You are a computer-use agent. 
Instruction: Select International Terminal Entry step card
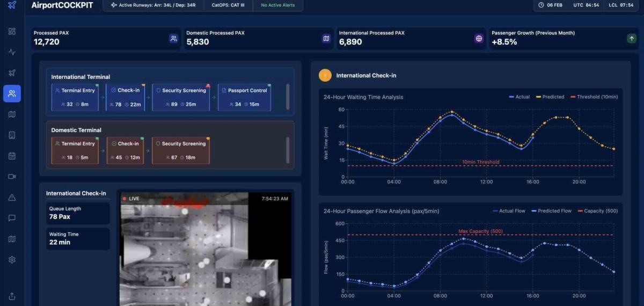(75, 97)
